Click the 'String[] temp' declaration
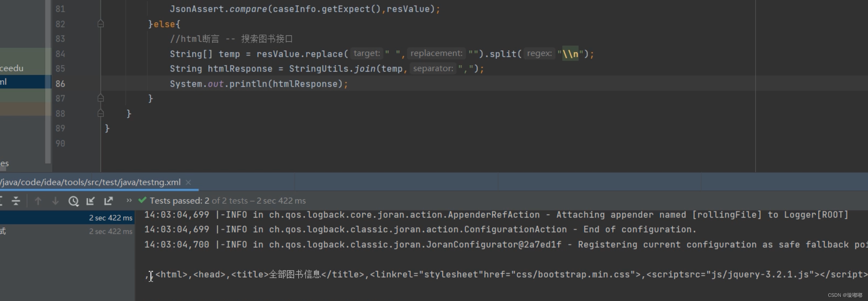The height and width of the screenshot is (301, 868). pyautogui.click(x=205, y=54)
